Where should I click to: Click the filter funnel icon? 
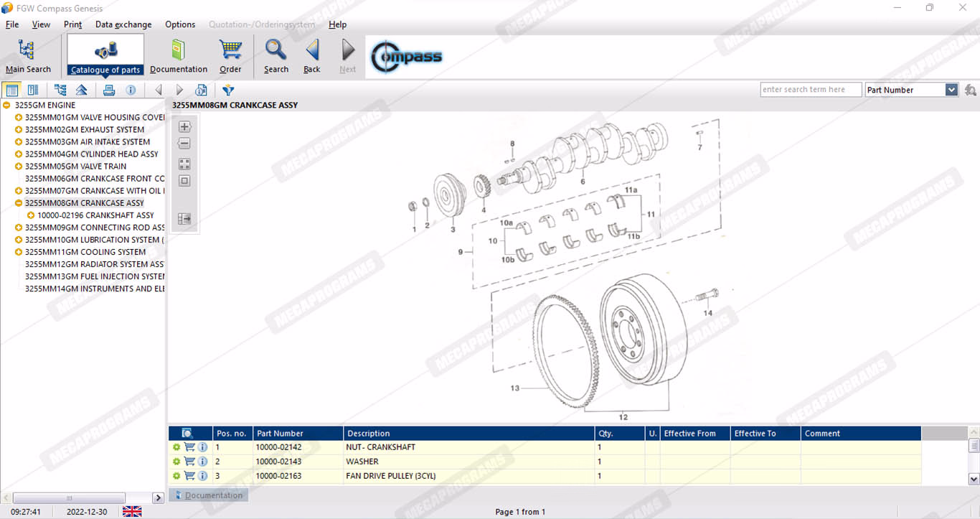click(228, 90)
